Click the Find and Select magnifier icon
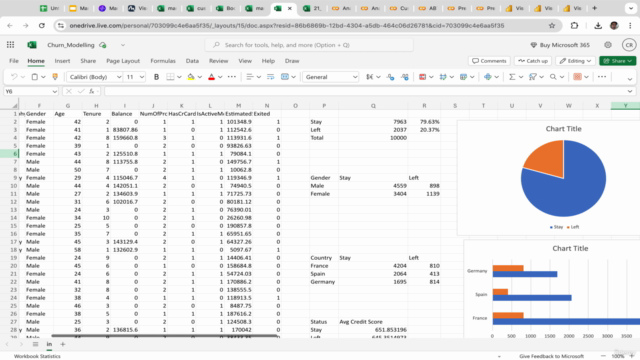640x360 pixels. 553,77
